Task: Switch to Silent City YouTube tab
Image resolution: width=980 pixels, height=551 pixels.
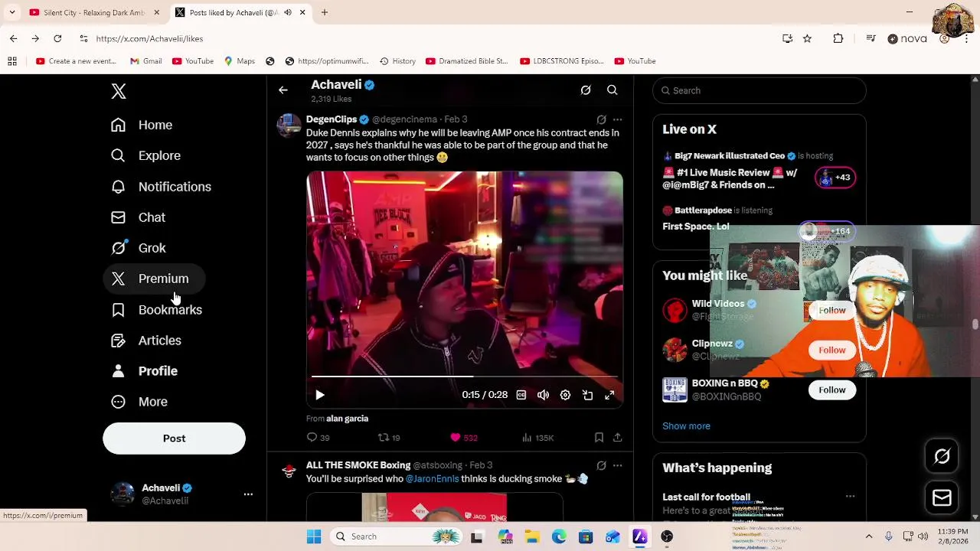Action: point(94,12)
